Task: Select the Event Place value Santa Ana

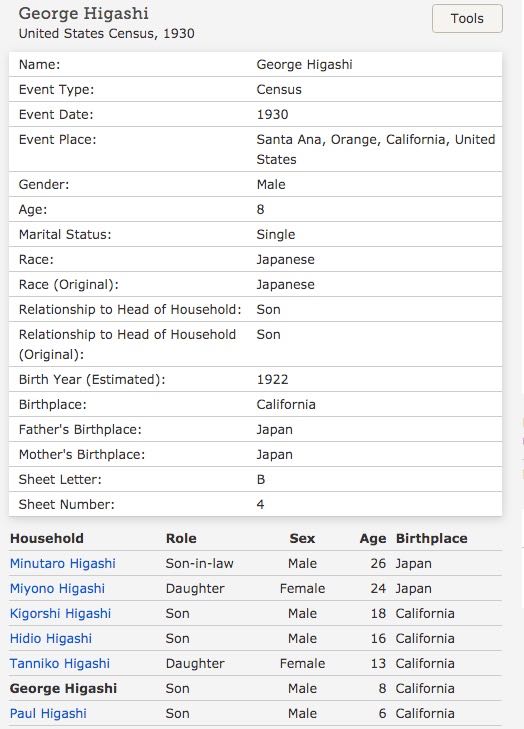Action: (376, 149)
